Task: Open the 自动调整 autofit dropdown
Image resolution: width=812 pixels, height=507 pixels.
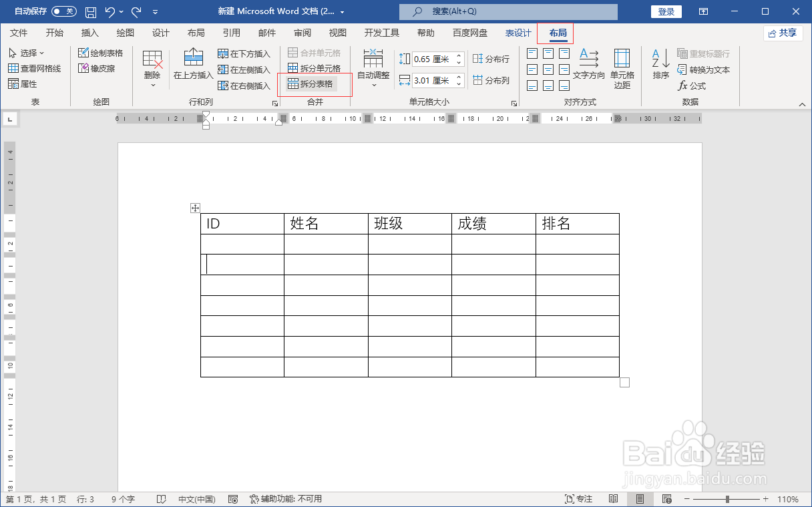Action: pyautogui.click(x=373, y=69)
